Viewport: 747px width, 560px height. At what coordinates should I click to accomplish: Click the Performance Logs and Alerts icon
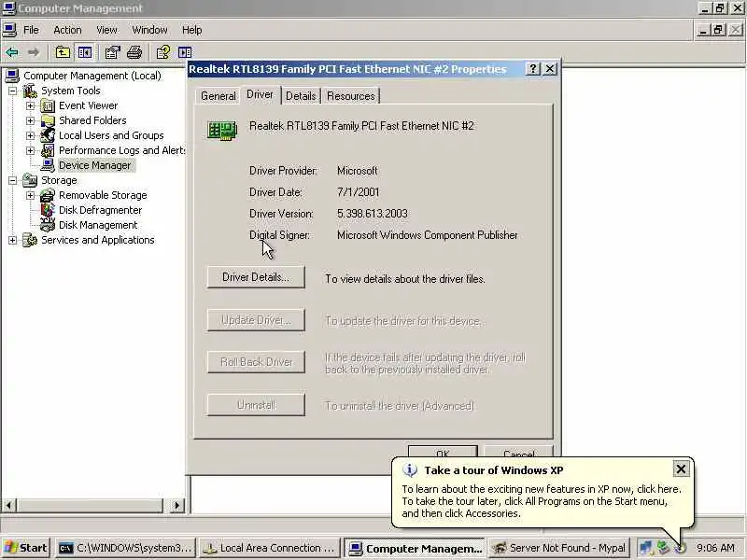(48, 150)
